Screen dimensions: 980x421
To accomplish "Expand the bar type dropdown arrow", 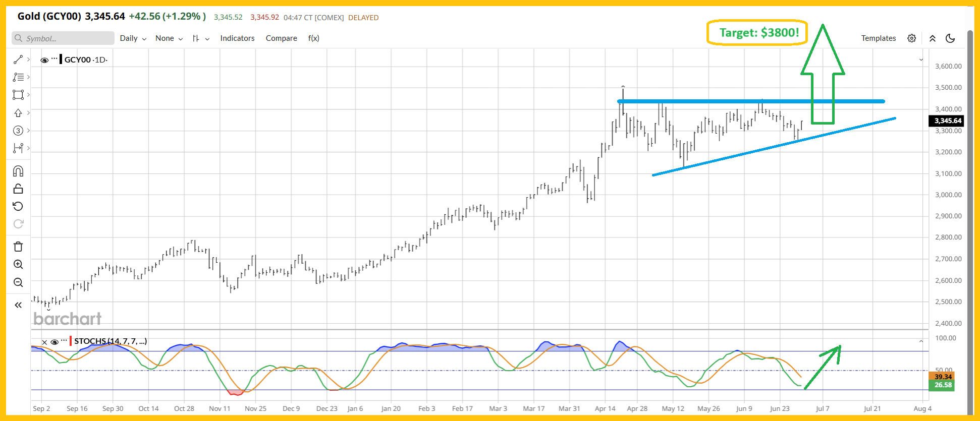I will [x=207, y=39].
